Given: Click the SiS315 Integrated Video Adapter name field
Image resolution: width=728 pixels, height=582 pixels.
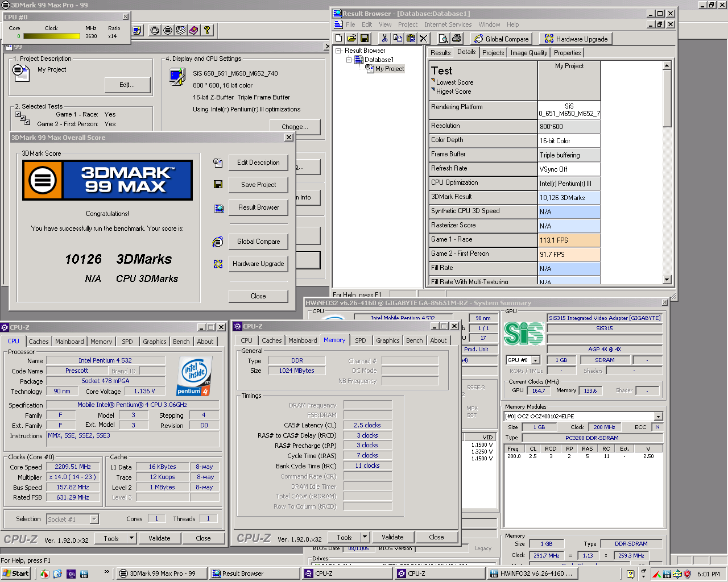Looking at the screenshot, I should 605,318.
